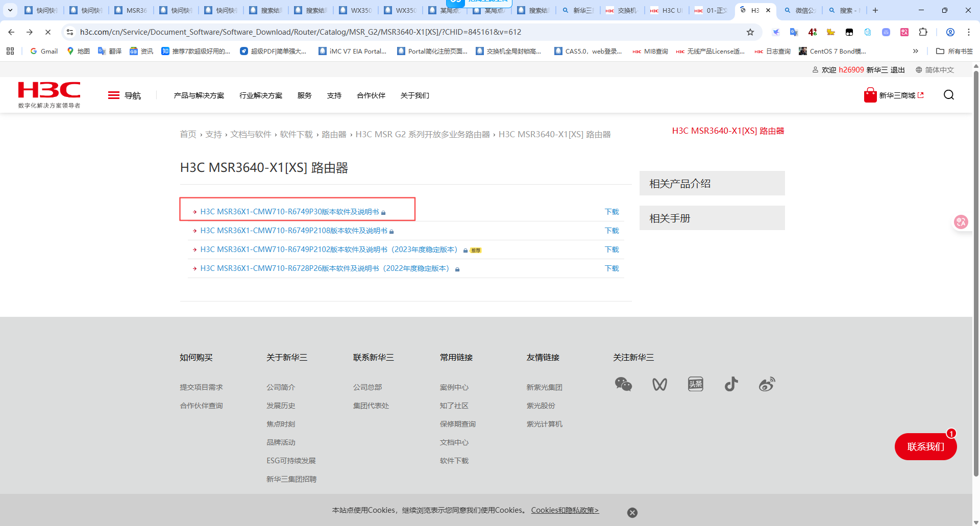Screen dimensions: 980x526
Task: Open the R6749P2108 software version link
Action: tap(293, 231)
